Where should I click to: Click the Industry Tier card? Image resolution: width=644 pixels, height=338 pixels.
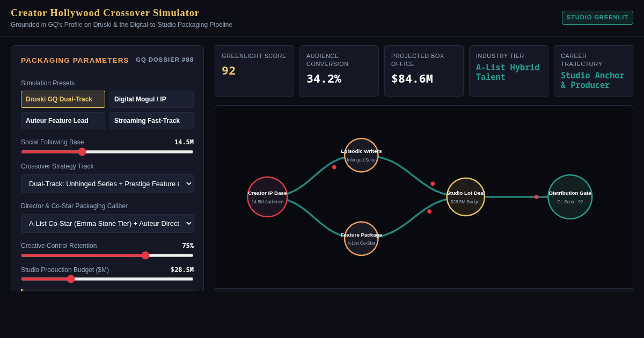tap(509, 71)
